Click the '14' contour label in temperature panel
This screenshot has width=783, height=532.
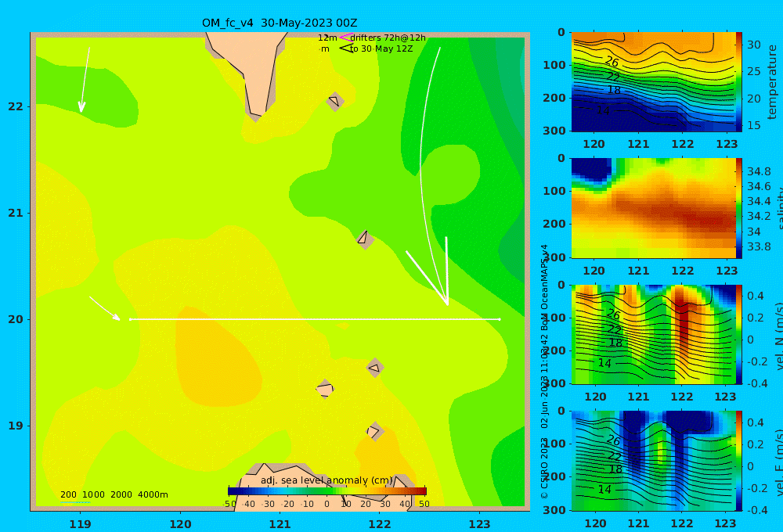coord(603,110)
